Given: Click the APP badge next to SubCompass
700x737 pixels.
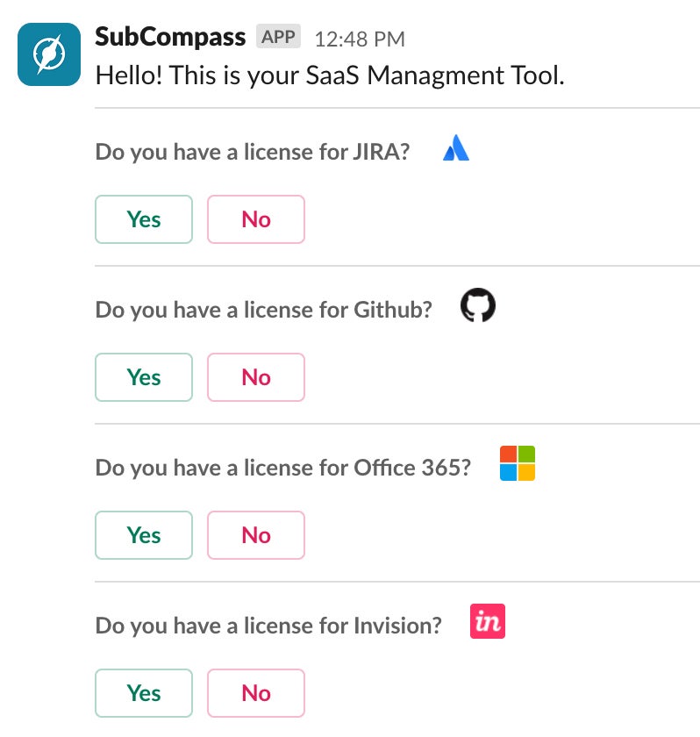Looking at the screenshot, I should click(279, 37).
